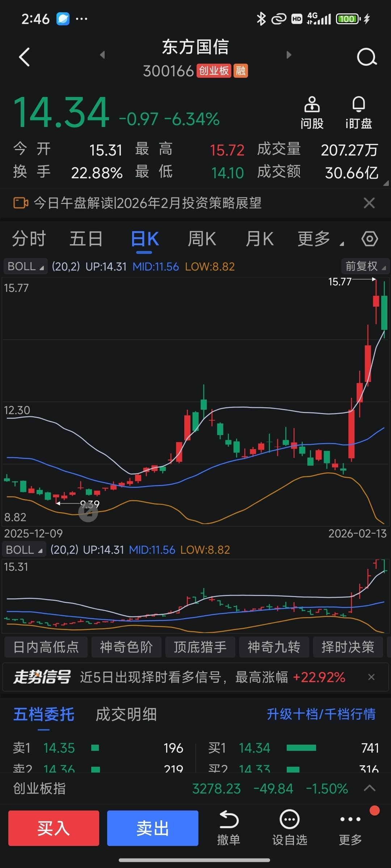Switch to the 月K chart tab
391x868 pixels.
(260, 239)
